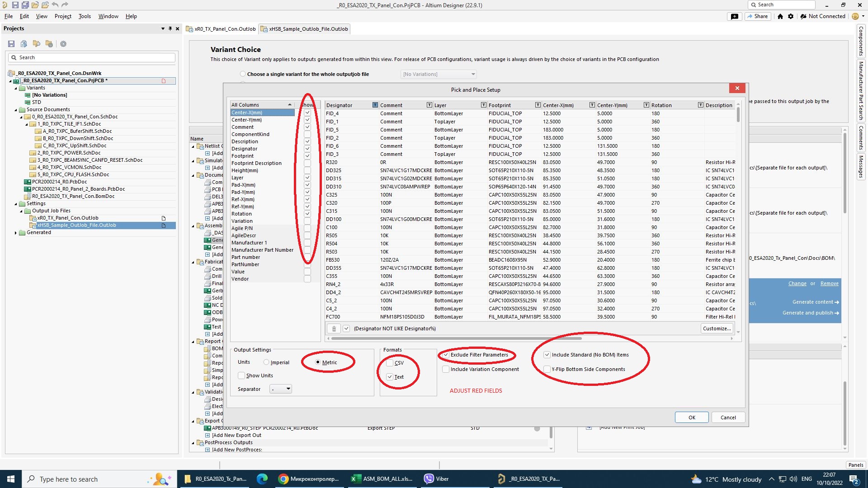Open the File menu
Screen dimensions: 868x488
point(9,16)
